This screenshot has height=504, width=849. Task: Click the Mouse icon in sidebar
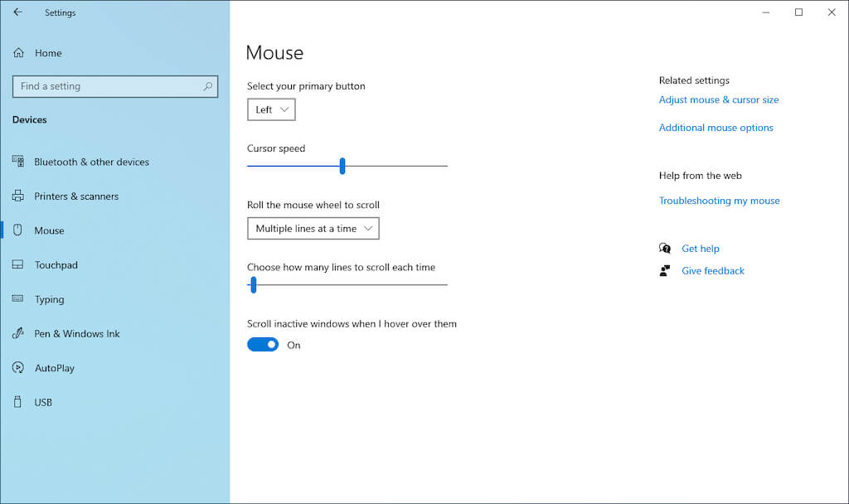18,230
